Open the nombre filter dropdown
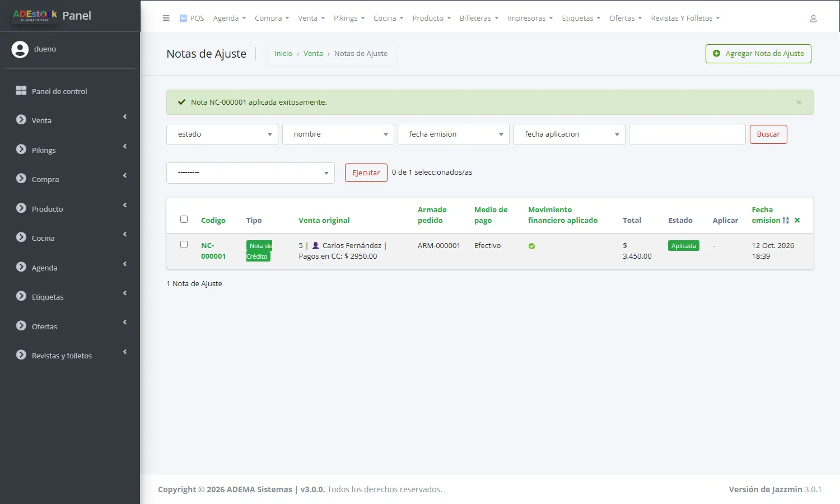Image resolution: width=840 pixels, height=504 pixels. pos(338,134)
